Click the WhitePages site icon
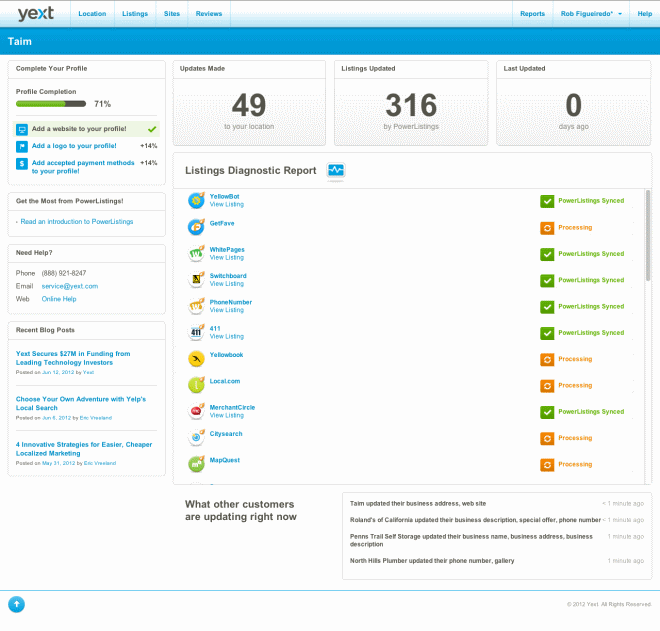 [196, 253]
